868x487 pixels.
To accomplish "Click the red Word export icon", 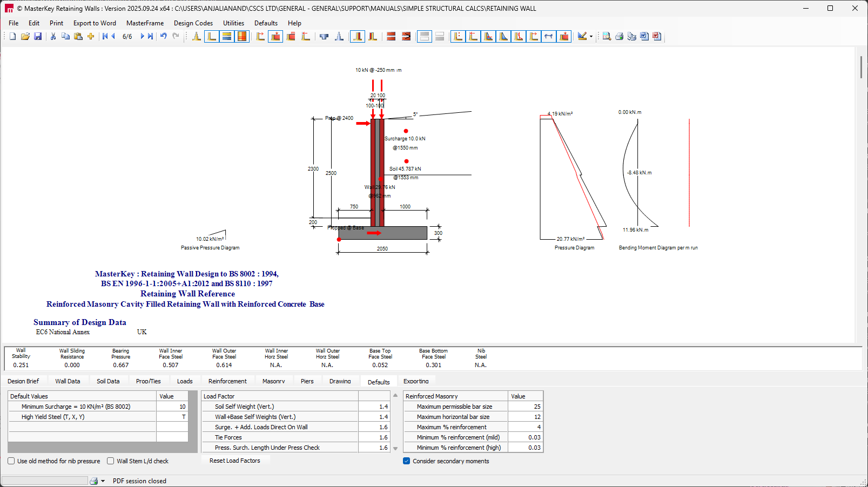I will (657, 36).
